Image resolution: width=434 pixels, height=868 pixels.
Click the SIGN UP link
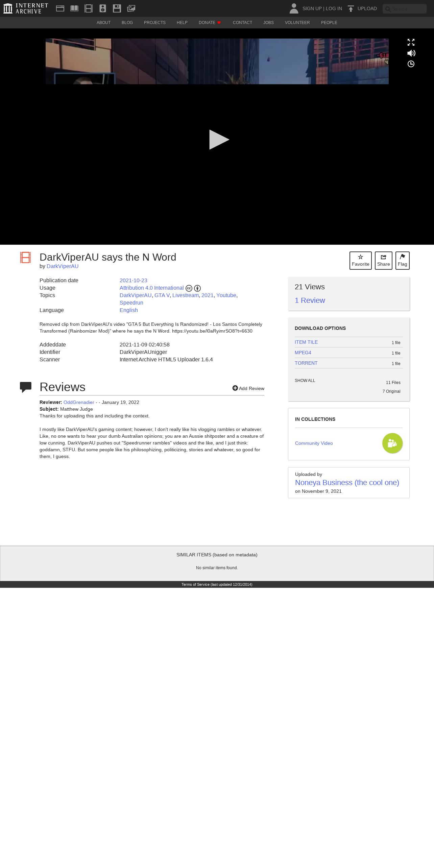tap(312, 8)
